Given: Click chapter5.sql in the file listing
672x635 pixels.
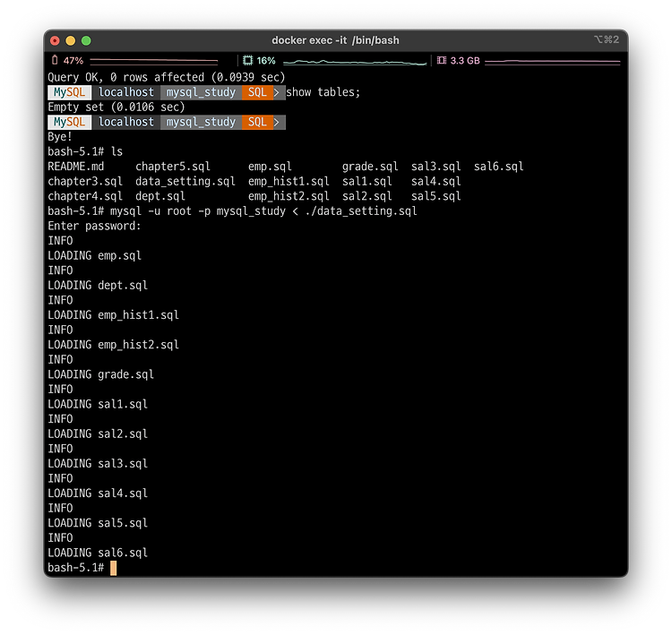Looking at the screenshot, I should point(173,167).
